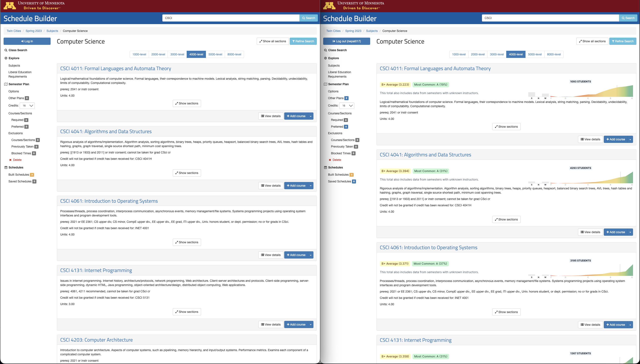Open Schedules in left window sidebar
Image resolution: width=640 pixels, height=364 pixels.
14,167
